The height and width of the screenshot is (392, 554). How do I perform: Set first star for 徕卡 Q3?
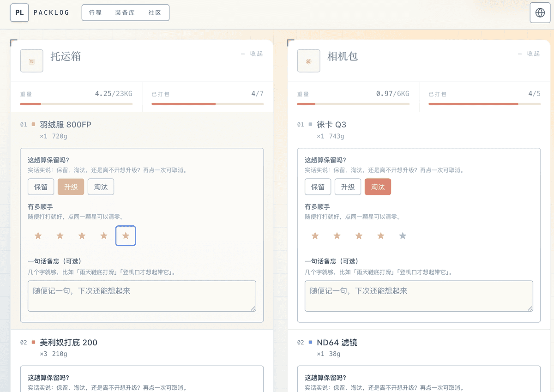(315, 236)
